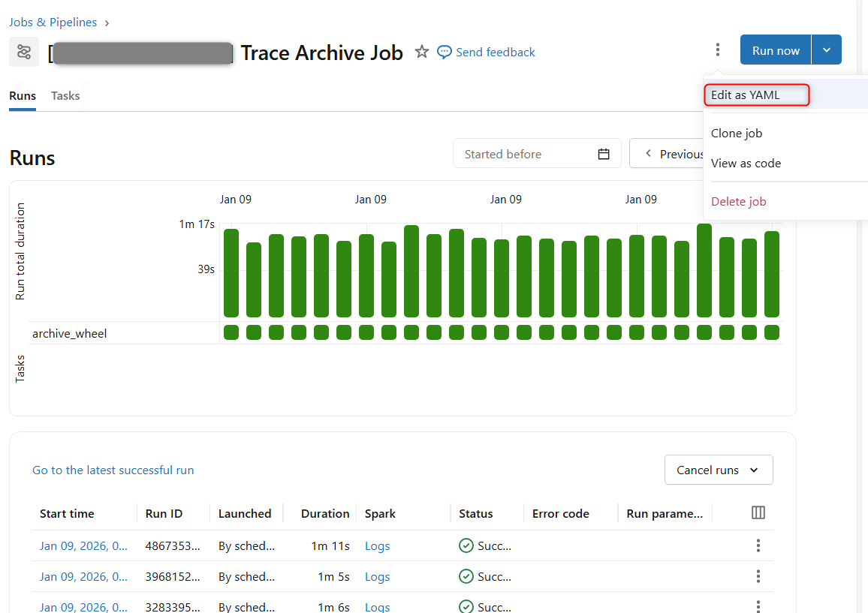
Task: Click the Error code column header
Action: tap(560, 513)
